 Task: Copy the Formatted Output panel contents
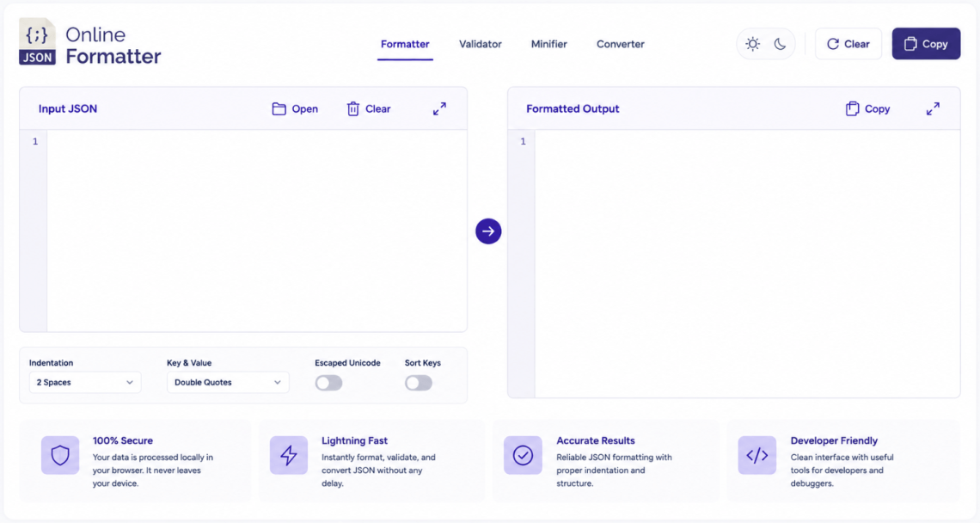pos(867,109)
